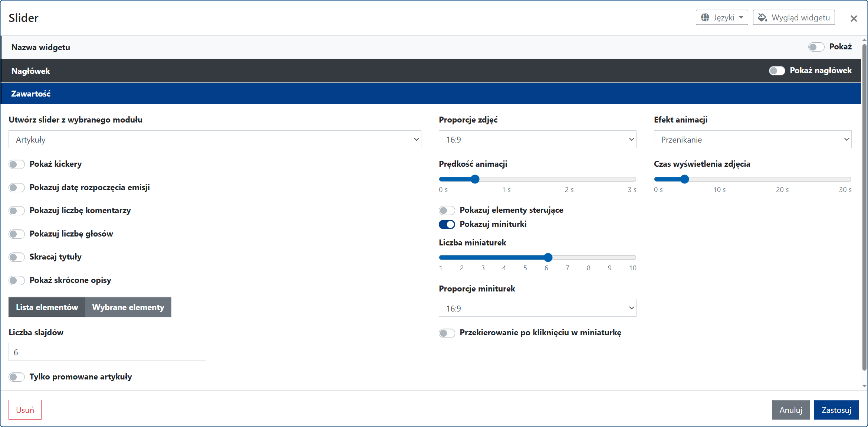Enable Skracaj tytuły switch
Image resolution: width=868 pixels, height=427 pixels.
coord(17,257)
